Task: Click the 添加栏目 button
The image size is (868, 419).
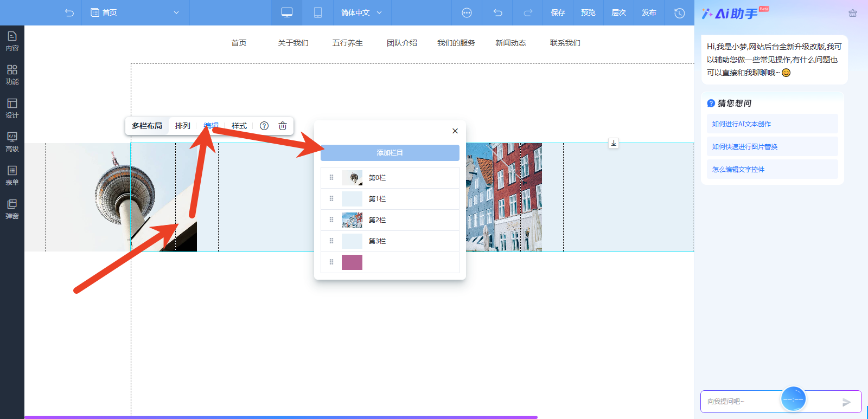Action: pos(390,153)
